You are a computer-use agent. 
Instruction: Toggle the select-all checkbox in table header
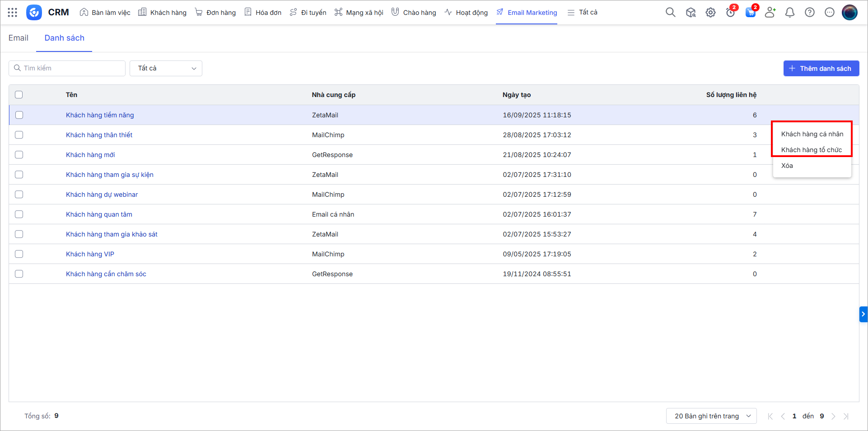(x=19, y=95)
